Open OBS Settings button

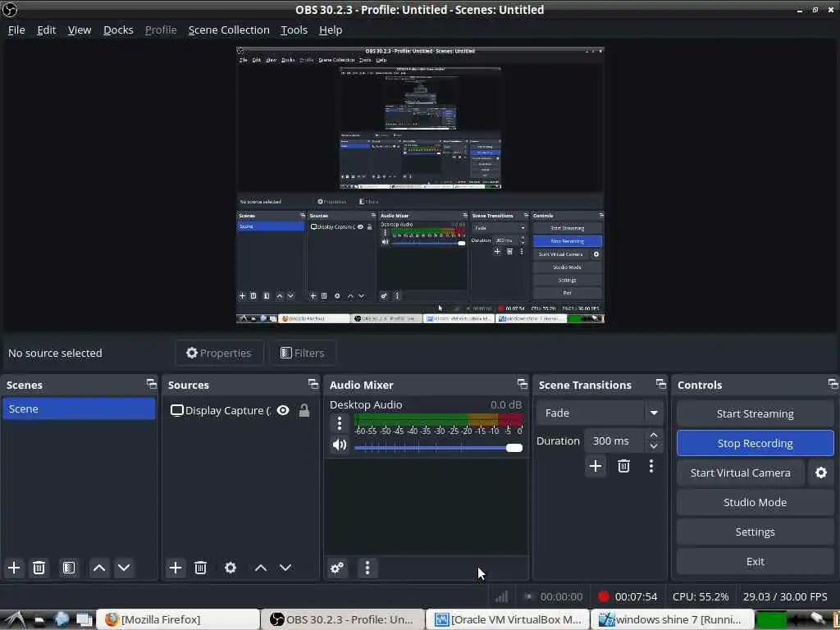coord(755,532)
